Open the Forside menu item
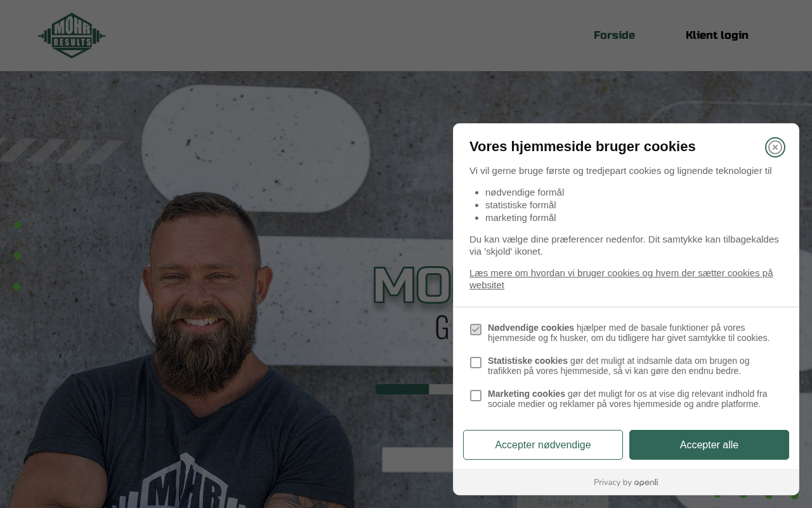 (x=614, y=35)
